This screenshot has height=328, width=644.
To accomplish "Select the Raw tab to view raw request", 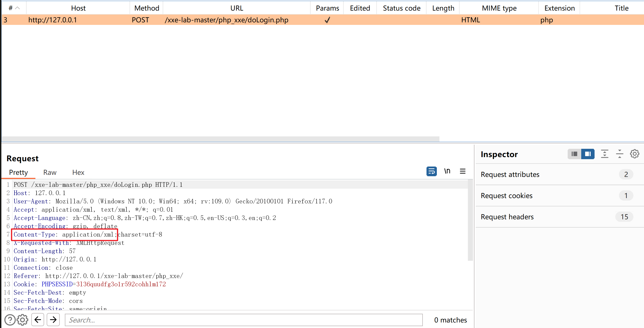I will tap(50, 172).
